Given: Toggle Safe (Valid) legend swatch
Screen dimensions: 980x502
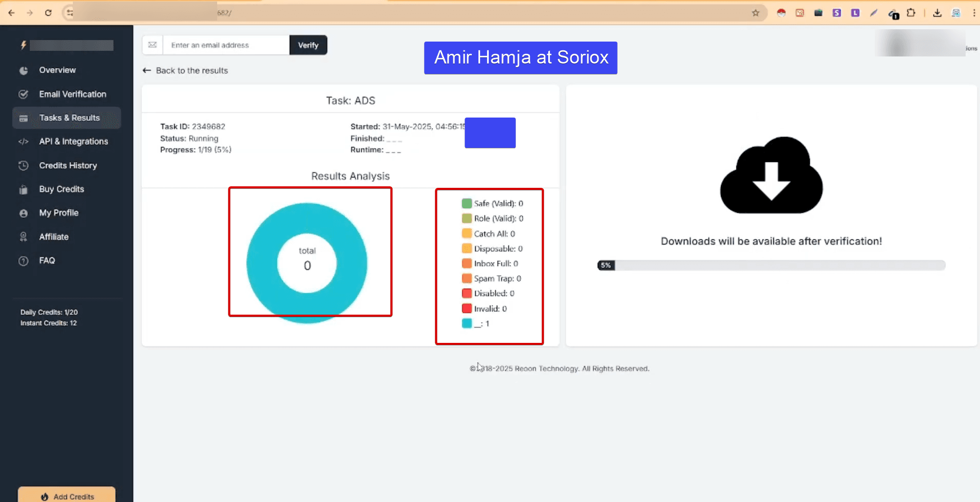Looking at the screenshot, I should coord(467,204).
